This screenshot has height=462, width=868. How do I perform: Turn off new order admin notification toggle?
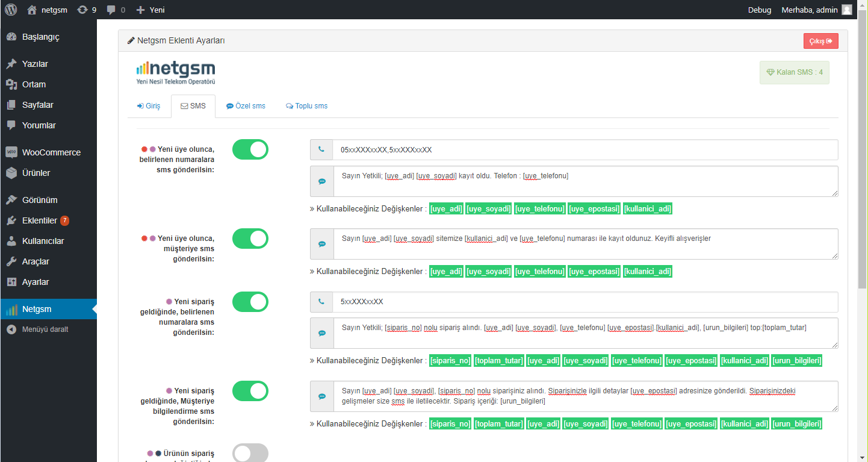click(250, 302)
